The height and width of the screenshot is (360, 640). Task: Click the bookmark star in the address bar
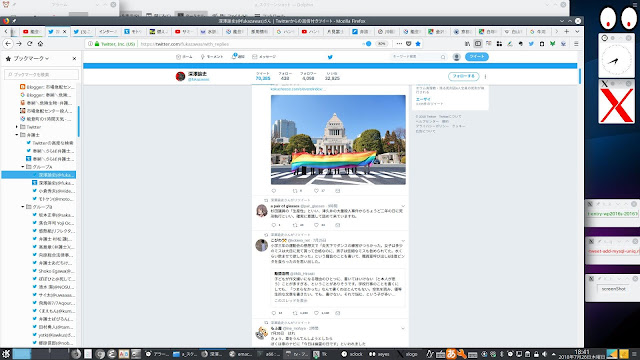tap(418, 44)
